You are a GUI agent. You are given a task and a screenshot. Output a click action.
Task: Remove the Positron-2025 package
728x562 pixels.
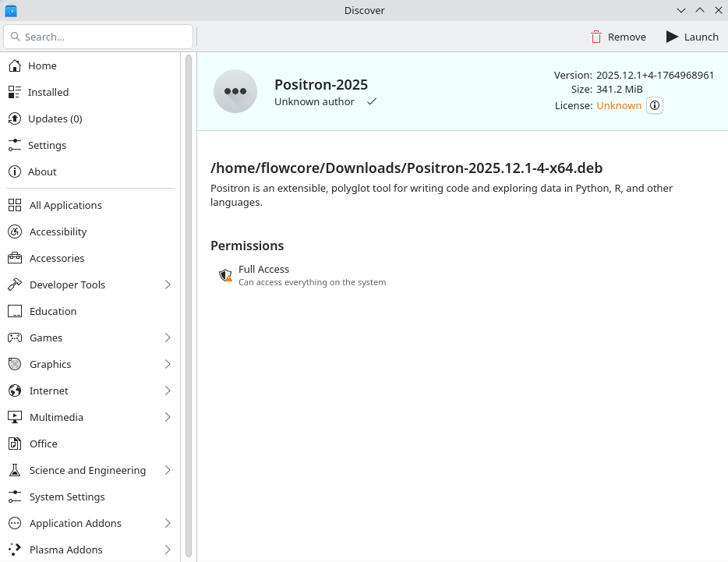point(618,37)
